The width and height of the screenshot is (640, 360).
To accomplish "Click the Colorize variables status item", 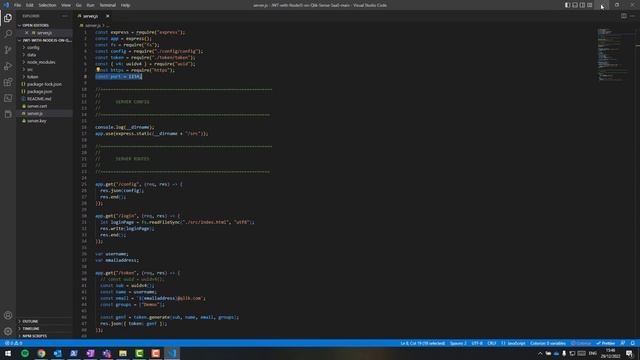I will (x=548, y=343).
